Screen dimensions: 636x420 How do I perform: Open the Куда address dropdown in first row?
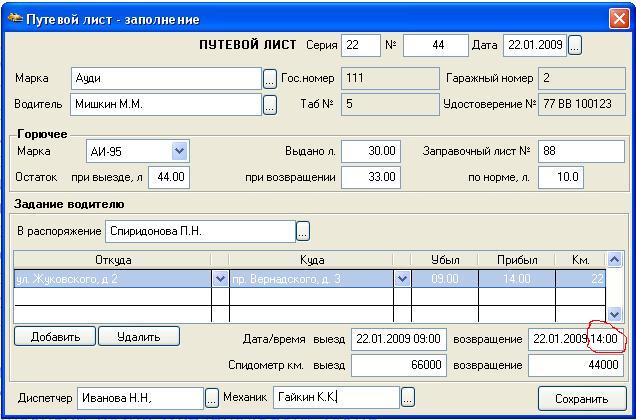pos(402,279)
